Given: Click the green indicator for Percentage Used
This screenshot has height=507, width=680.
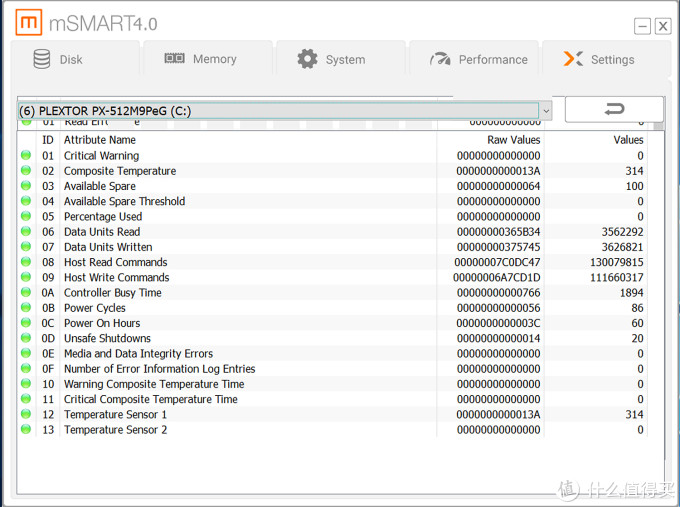Looking at the screenshot, I should click(x=26, y=217).
